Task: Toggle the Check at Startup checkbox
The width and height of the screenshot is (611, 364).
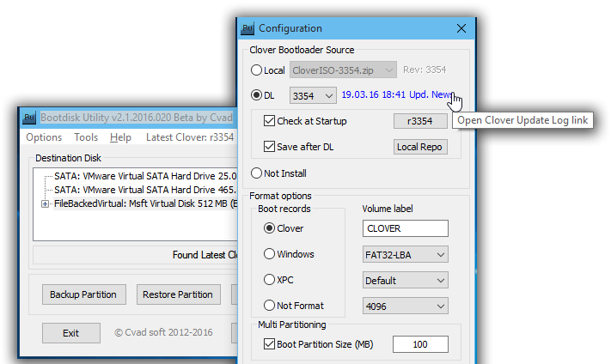Action: coord(269,121)
